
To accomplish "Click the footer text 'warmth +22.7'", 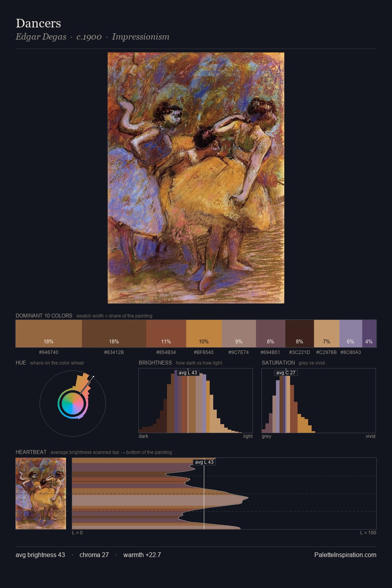I will pyautogui.click(x=142, y=555).
